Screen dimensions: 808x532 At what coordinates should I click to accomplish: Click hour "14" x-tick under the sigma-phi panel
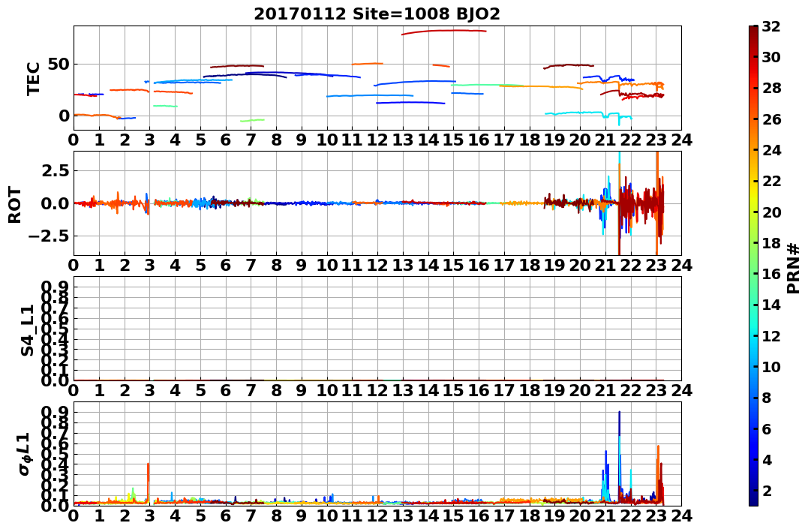click(428, 515)
